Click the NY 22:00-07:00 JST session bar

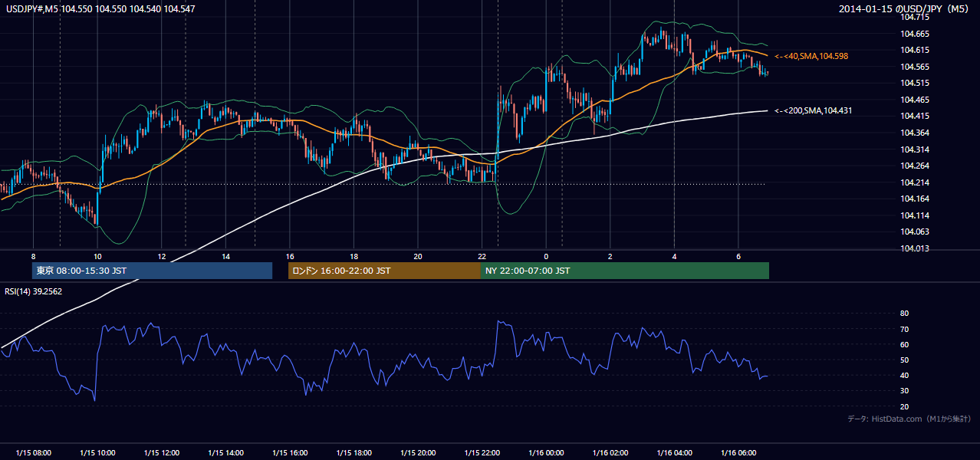click(x=625, y=271)
